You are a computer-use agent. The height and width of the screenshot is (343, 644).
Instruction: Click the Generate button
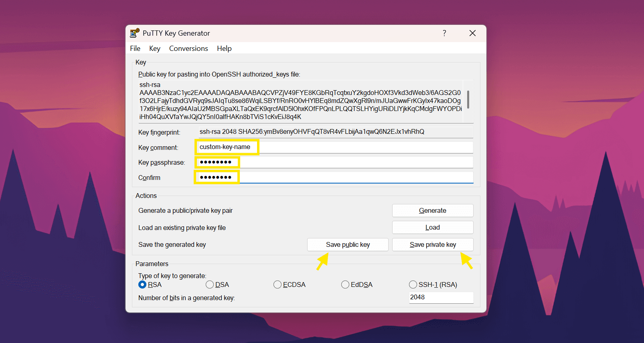coord(433,211)
